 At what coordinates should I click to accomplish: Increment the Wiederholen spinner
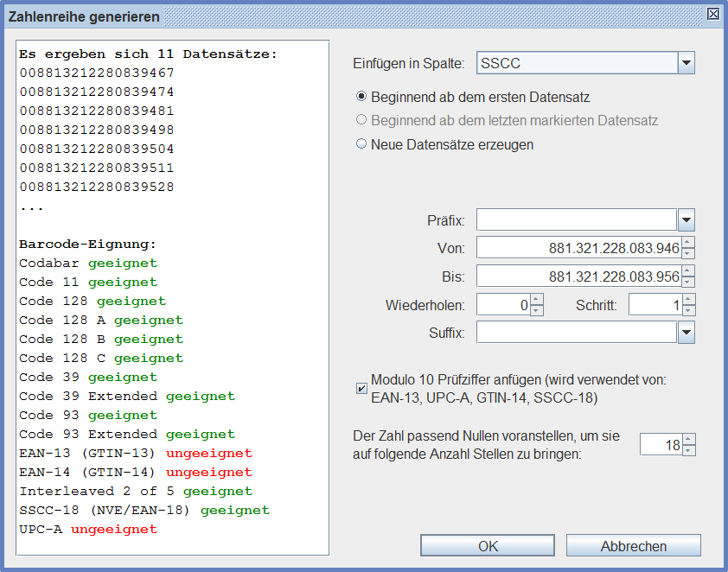[x=537, y=299]
